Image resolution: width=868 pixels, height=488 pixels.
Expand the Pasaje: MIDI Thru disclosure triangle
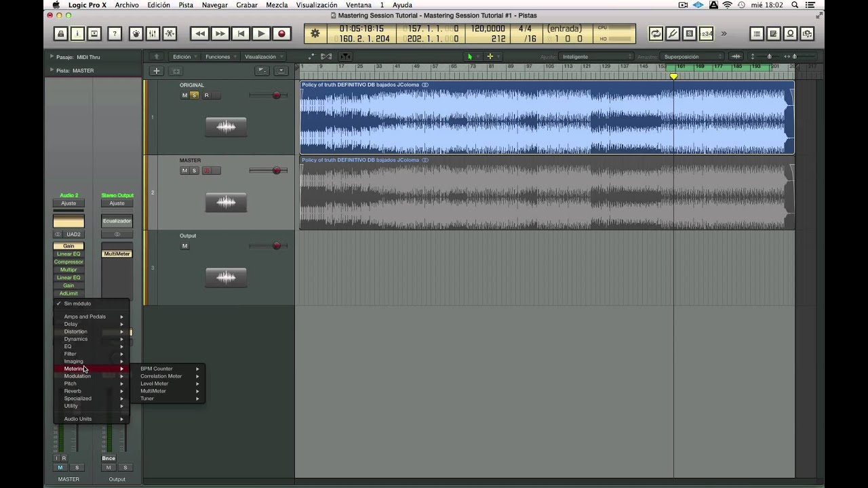coord(52,57)
